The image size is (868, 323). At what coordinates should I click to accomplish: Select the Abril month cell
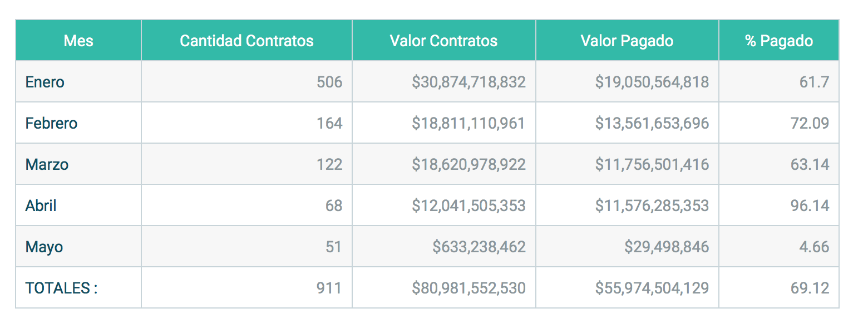pyautogui.click(x=41, y=205)
